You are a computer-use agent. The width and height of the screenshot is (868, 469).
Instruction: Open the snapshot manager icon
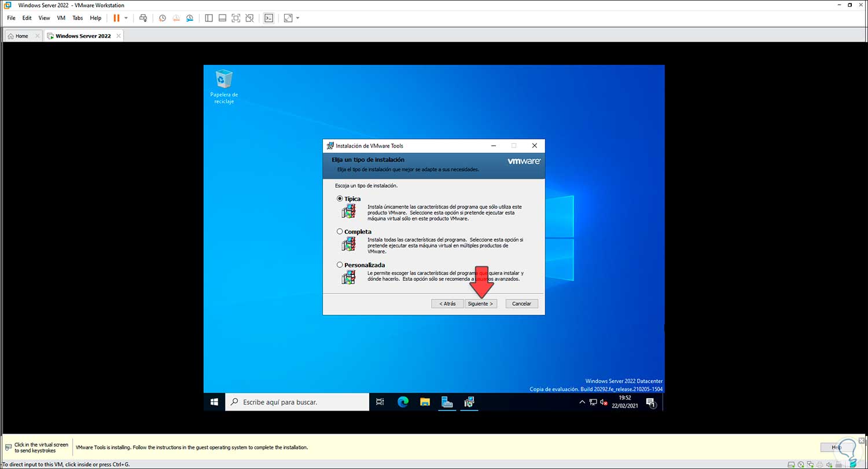[x=190, y=18]
